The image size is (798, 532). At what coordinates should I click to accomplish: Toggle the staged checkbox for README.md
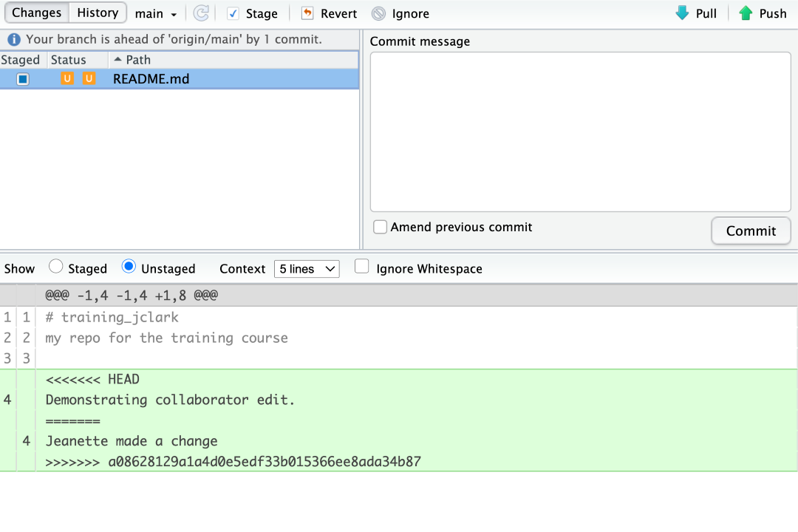coord(23,79)
